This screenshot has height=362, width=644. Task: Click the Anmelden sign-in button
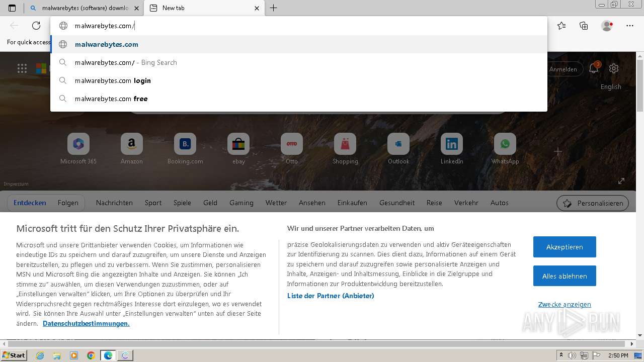(565, 69)
